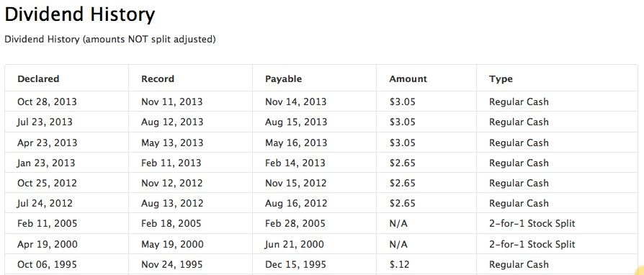
Task: Click the Dividend History page heading
Action: coord(80,14)
